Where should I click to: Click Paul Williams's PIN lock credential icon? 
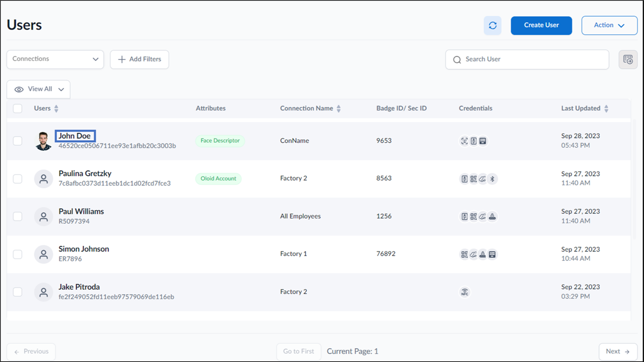pyautogui.click(x=492, y=217)
